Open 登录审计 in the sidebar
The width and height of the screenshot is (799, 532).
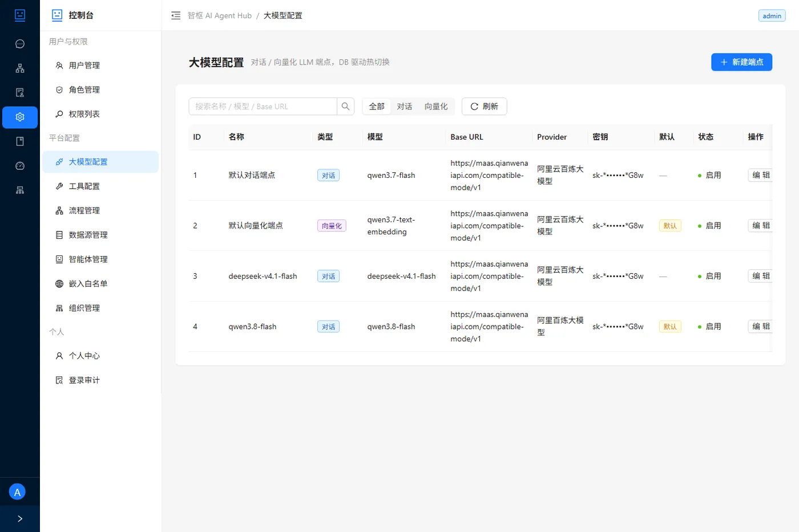coord(100,380)
